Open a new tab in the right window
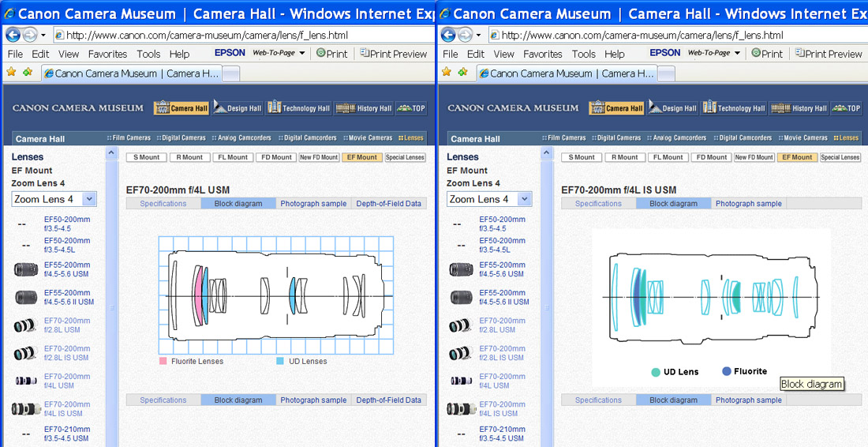 (x=667, y=73)
